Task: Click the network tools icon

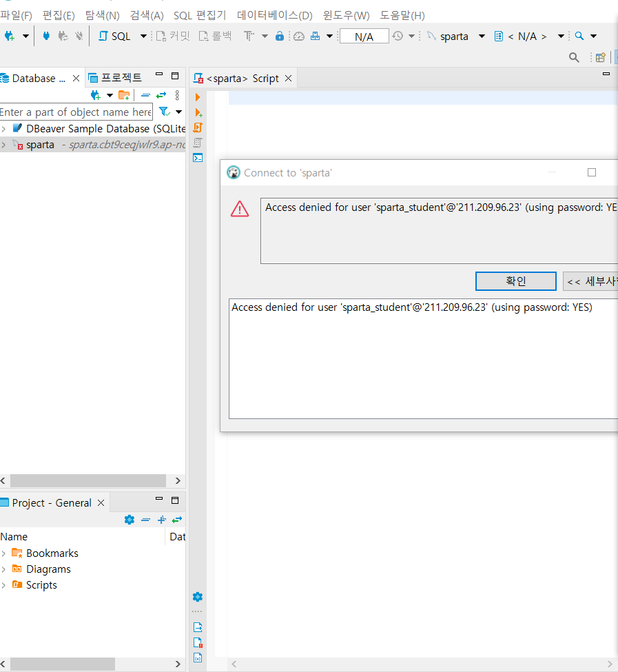Action: (x=316, y=36)
